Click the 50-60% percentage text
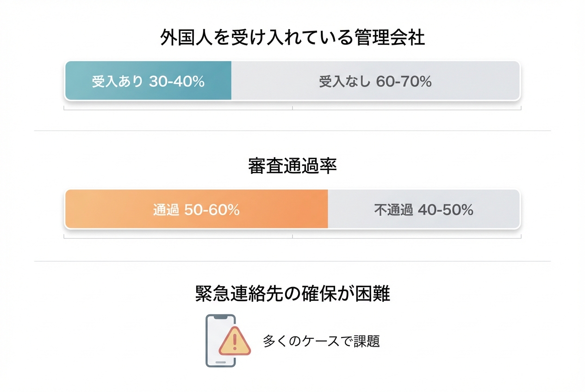This screenshot has height=392, width=585. tap(212, 210)
